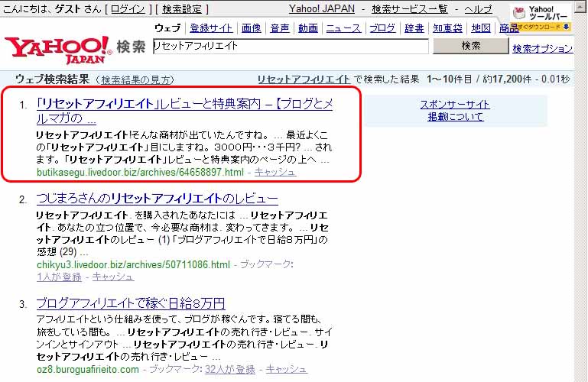Open the ヘルプ link
Screen dimensions: 588x382
478,9
